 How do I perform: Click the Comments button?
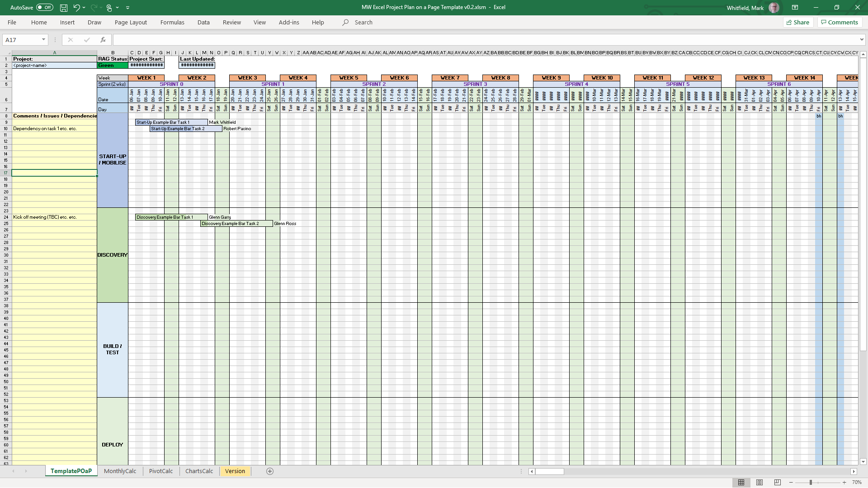pyautogui.click(x=839, y=22)
